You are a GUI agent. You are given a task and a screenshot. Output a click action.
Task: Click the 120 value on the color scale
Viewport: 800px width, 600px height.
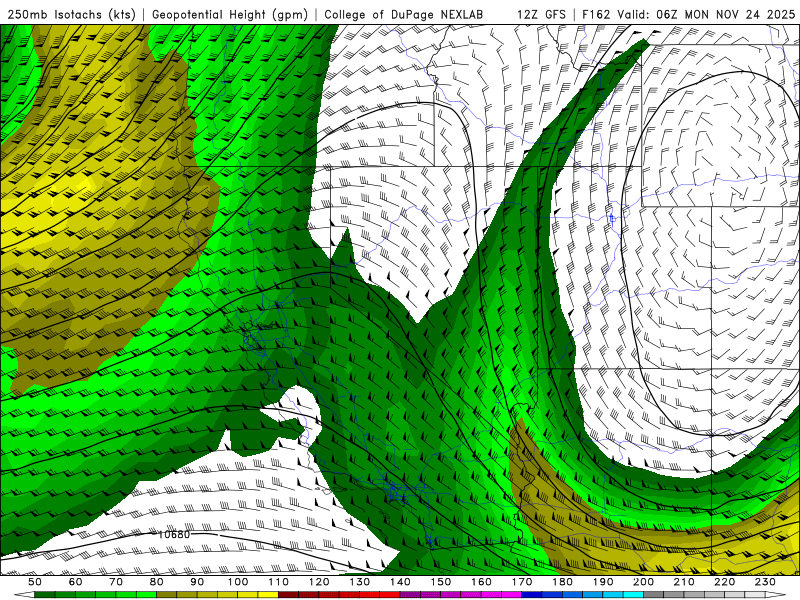[319, 582]
